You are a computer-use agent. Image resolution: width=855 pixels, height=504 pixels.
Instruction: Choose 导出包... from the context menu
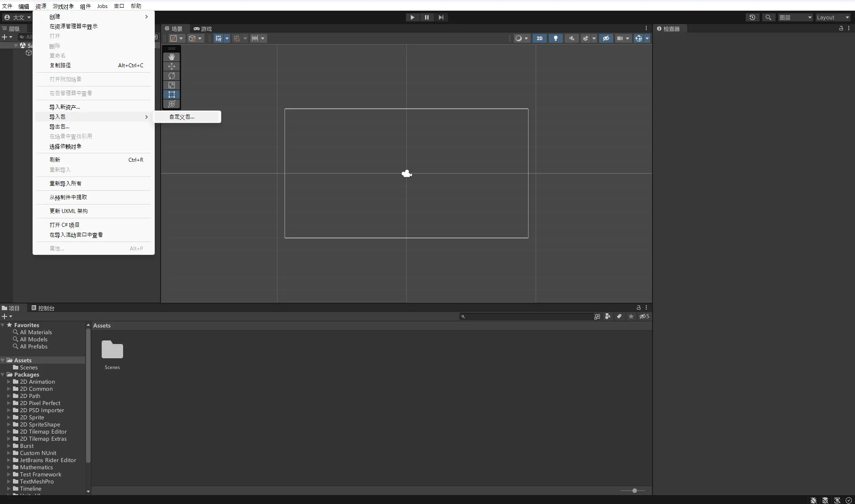point(59,127)
